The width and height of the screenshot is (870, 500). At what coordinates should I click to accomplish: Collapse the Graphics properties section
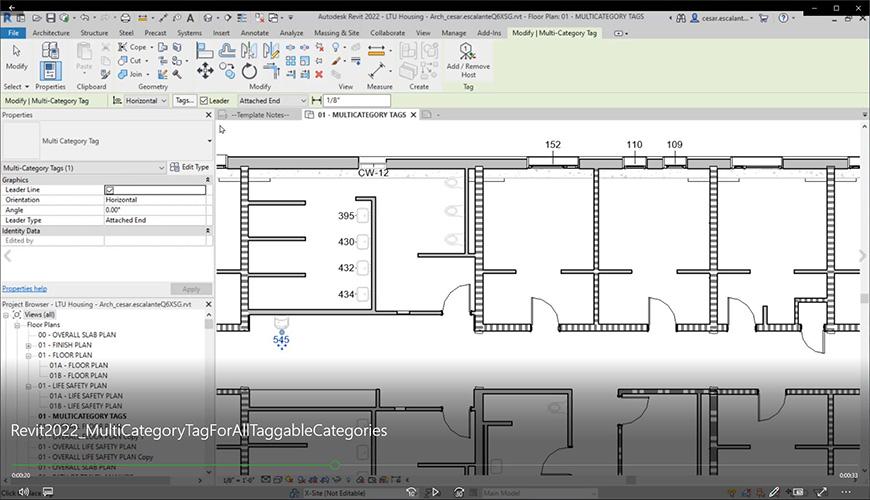coord(208,180)
